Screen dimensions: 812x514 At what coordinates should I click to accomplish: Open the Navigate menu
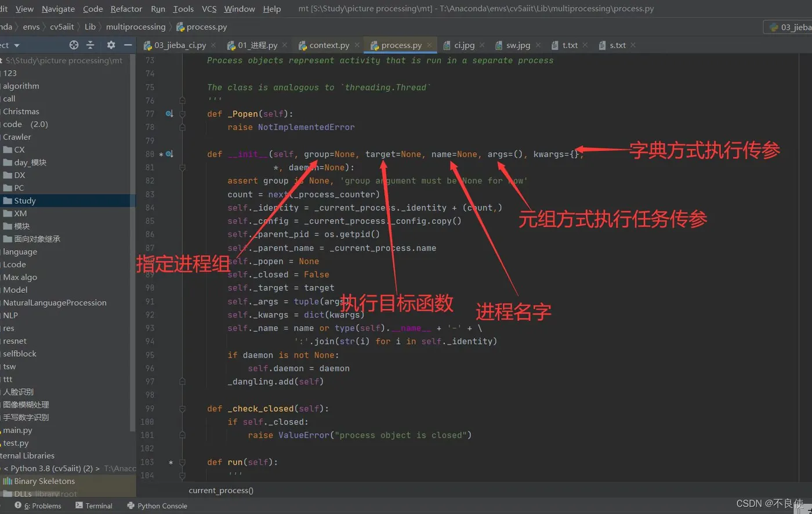[58, 9]
